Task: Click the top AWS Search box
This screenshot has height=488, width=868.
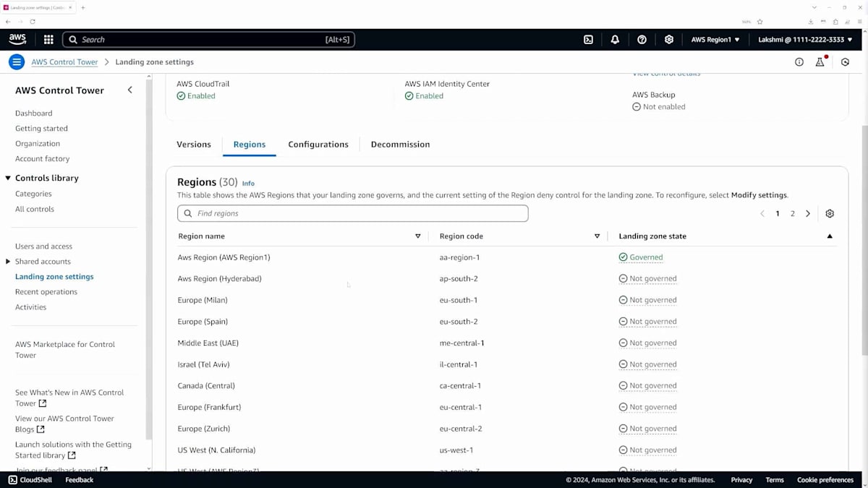Action: [208, 40]
